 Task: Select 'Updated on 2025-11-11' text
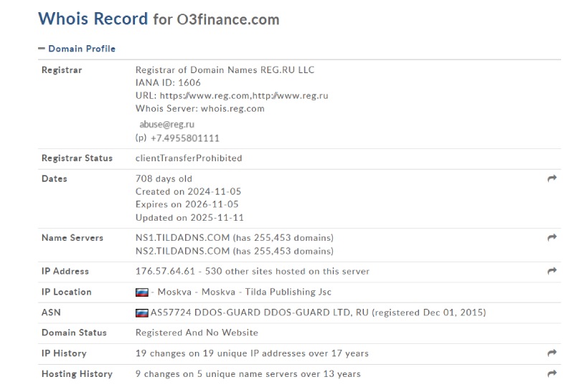coord(189,218)
